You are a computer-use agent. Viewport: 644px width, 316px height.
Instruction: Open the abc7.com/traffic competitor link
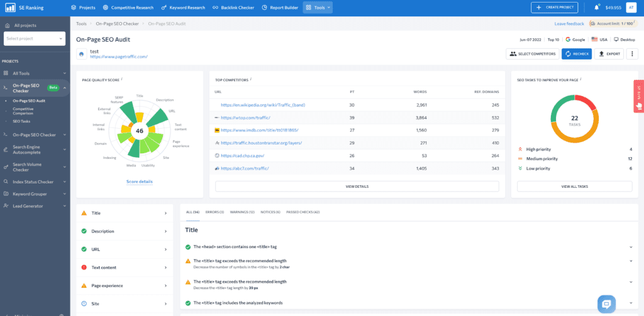point(245,168)
